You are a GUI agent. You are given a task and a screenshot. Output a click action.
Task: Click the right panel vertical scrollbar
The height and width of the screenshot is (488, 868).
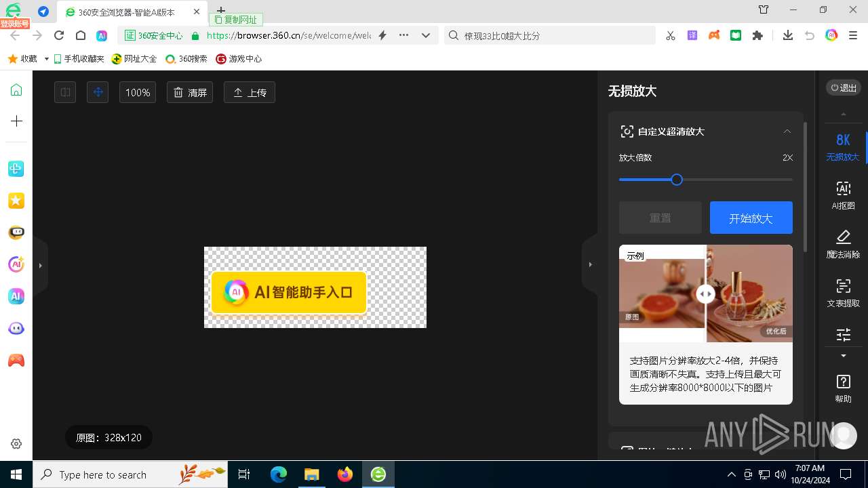[x=805, y=186]
